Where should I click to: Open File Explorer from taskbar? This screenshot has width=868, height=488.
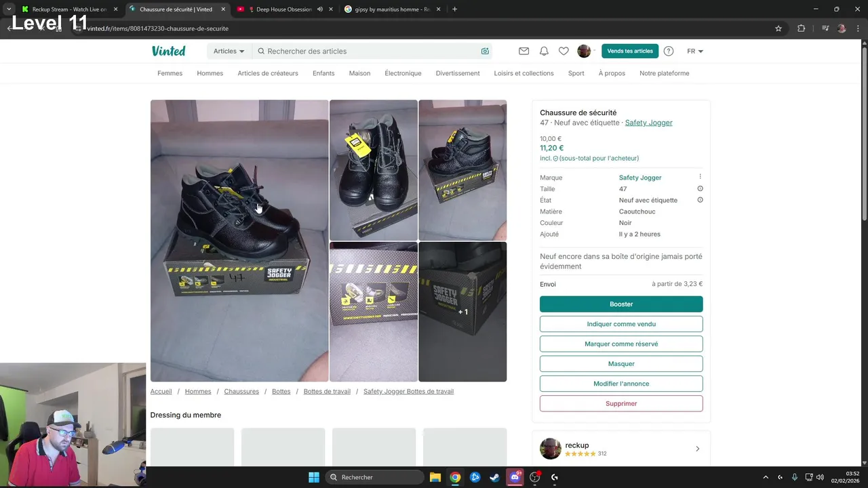point(435,477)
